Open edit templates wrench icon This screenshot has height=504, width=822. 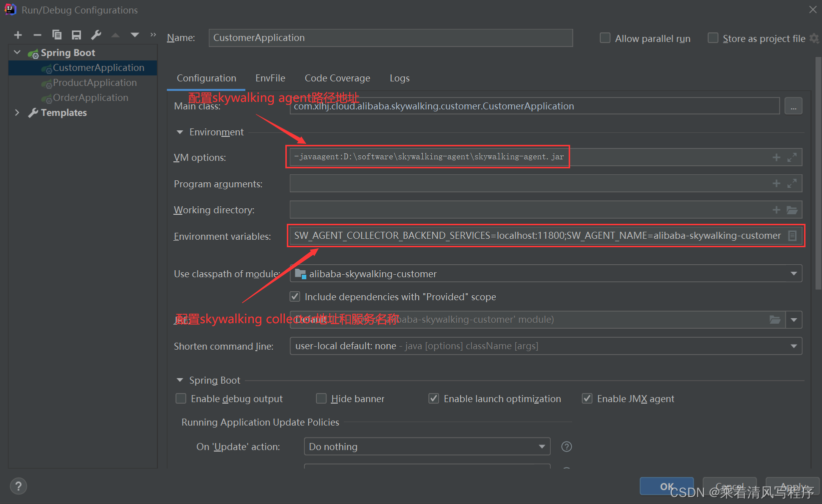pos(96,34)
